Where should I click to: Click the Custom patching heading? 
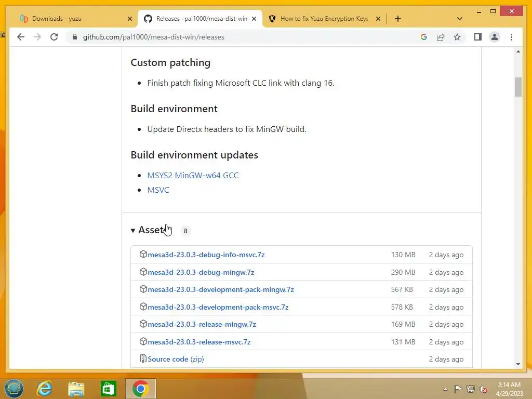170,63
